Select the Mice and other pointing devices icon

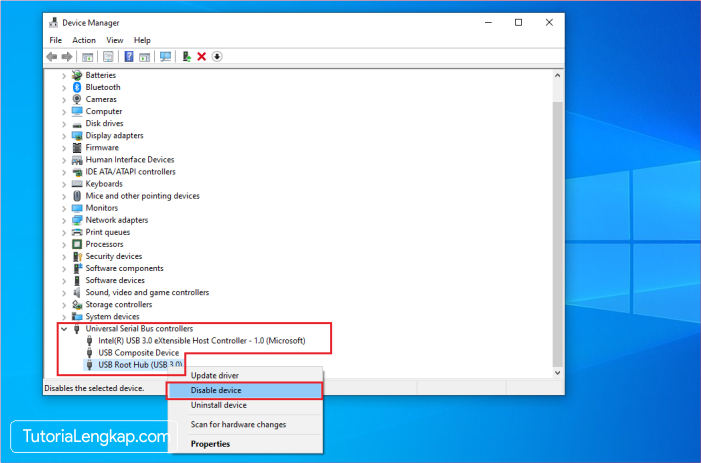pyautogui.click(x=77, y=196)
